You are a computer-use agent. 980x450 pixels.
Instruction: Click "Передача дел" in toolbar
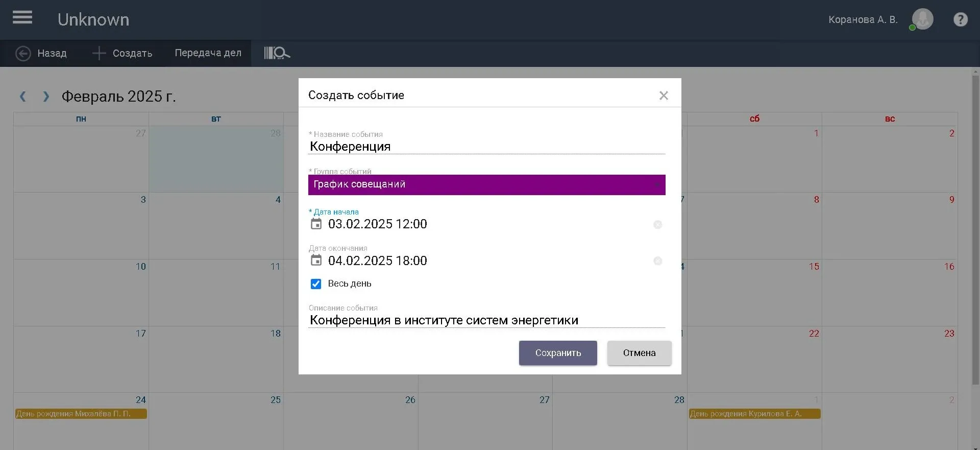208,53
